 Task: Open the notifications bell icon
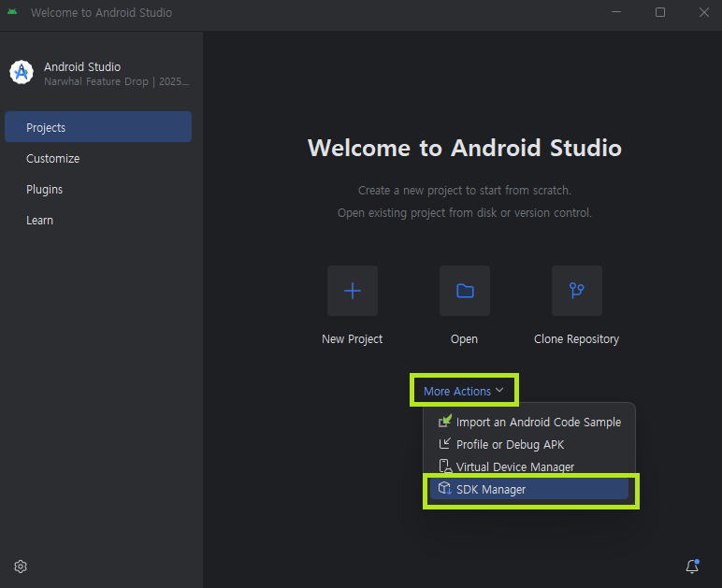[692, 566]
